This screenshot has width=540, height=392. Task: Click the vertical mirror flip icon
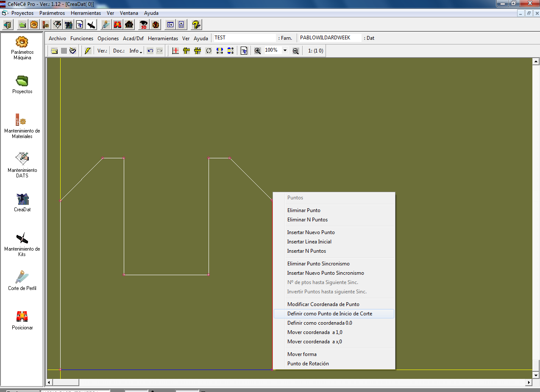click(231, 51)
